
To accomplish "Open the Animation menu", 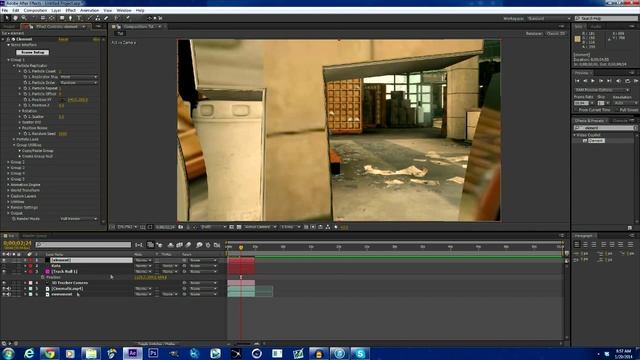I will (x=89, y=10).
